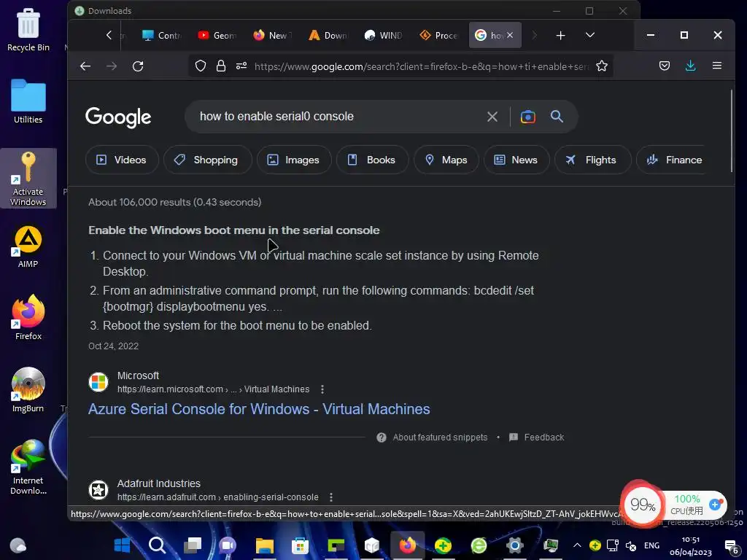Filter results by Maps
Screen dimensions: 747x560
pos(446,160)
